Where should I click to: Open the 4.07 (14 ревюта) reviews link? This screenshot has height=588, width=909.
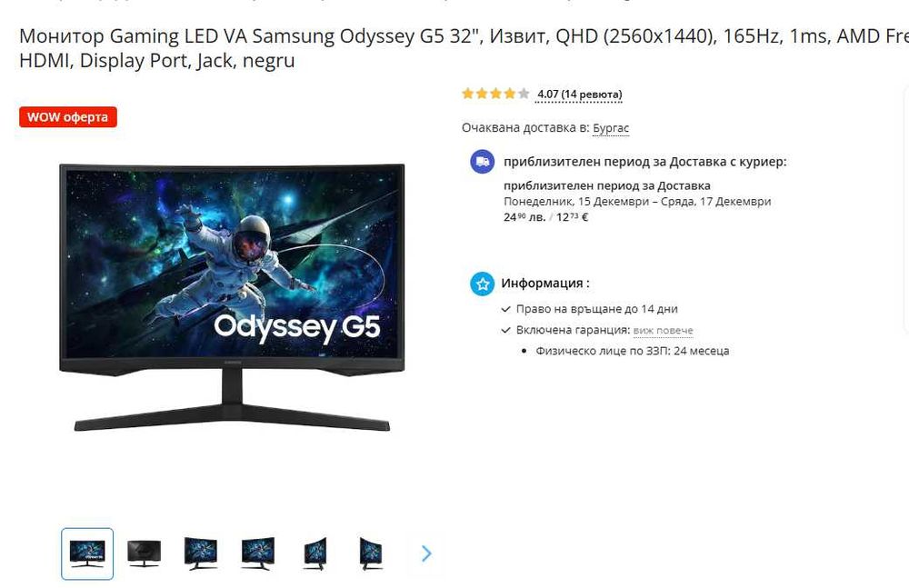pos(578,95)
